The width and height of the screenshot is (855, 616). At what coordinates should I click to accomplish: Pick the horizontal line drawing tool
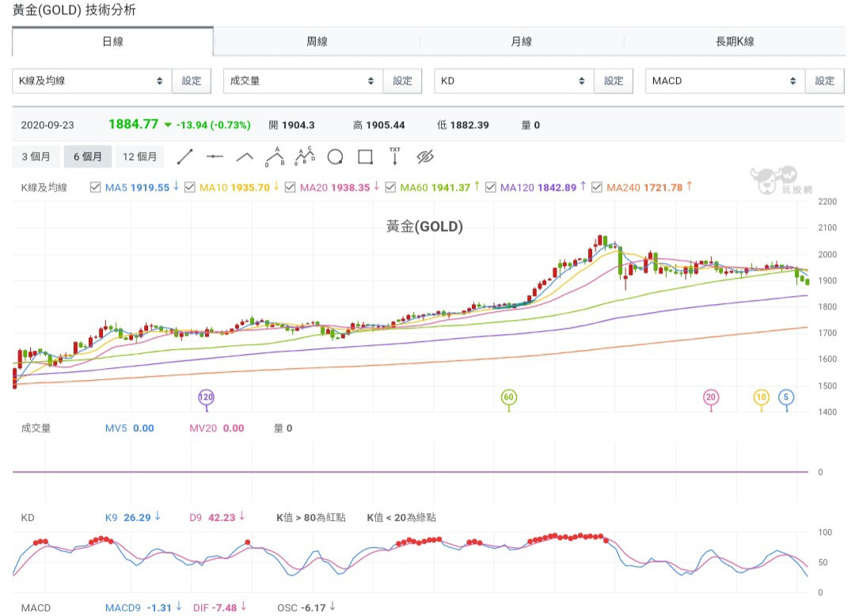[215, 157]
